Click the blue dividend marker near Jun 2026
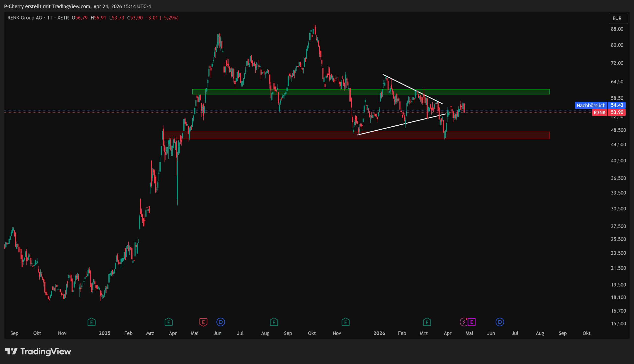 tap(500, 322)
